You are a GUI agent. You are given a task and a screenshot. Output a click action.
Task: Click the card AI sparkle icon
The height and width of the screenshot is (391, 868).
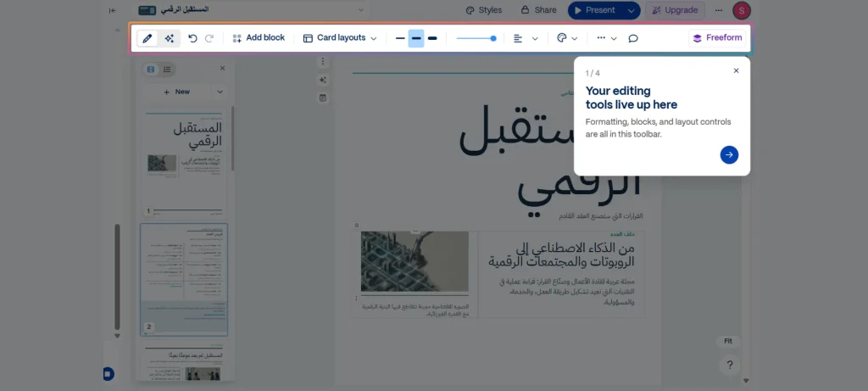click(323, 80)
